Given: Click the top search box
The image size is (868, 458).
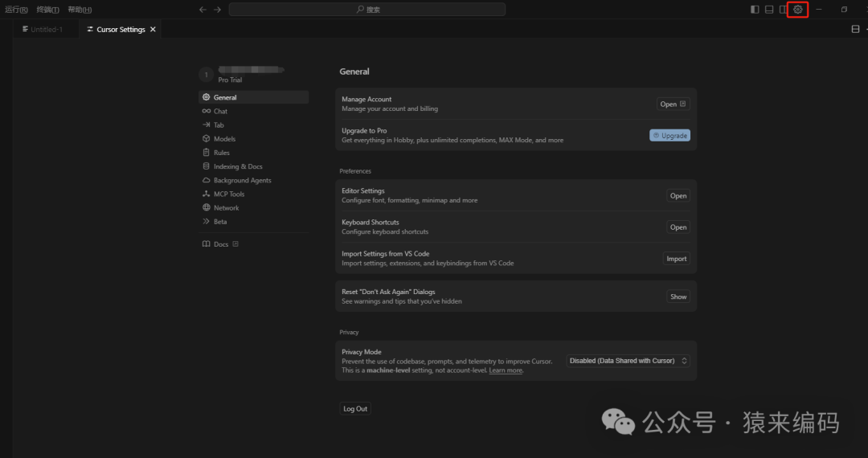Looking at the screenshot, I should [x=367, y=10].
